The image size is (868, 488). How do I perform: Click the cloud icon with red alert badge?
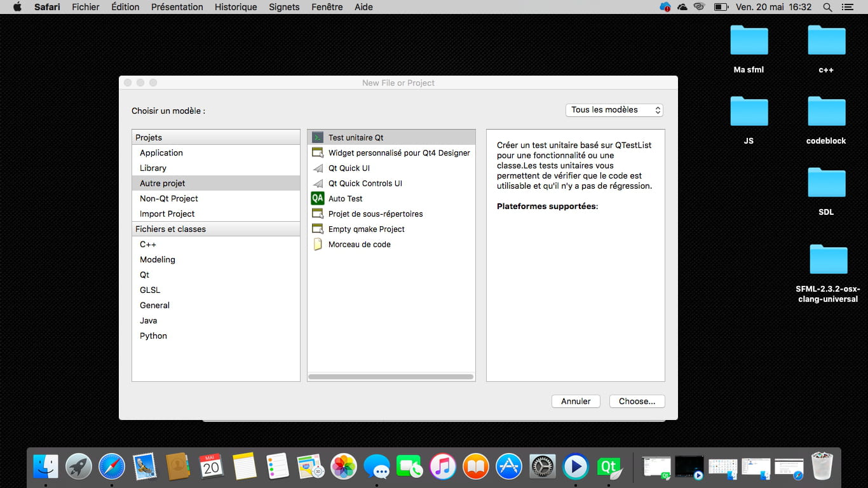click(665, 7)
